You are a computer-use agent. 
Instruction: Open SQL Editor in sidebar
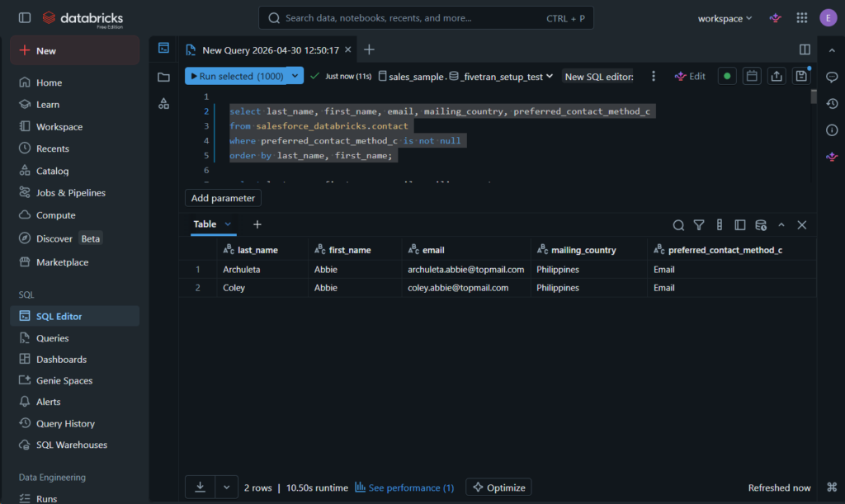coord(75,316)
